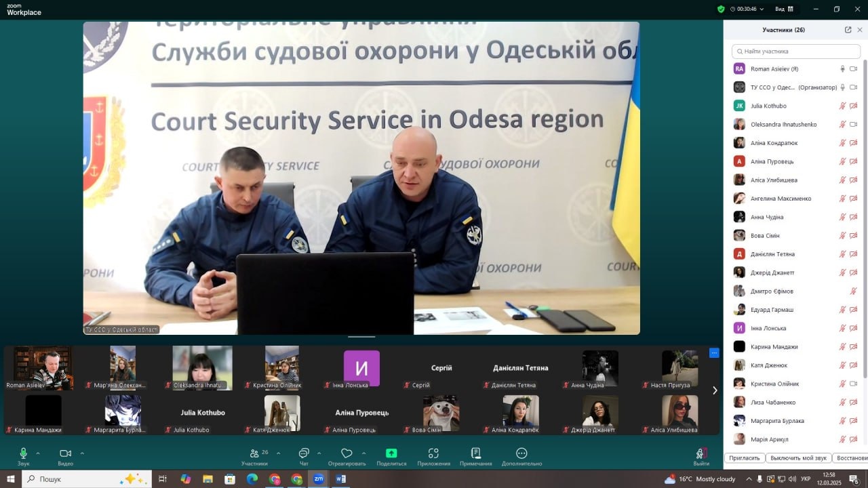
Task: Toggle the microphone (Звук) mute button
Action: coord(24,453)
